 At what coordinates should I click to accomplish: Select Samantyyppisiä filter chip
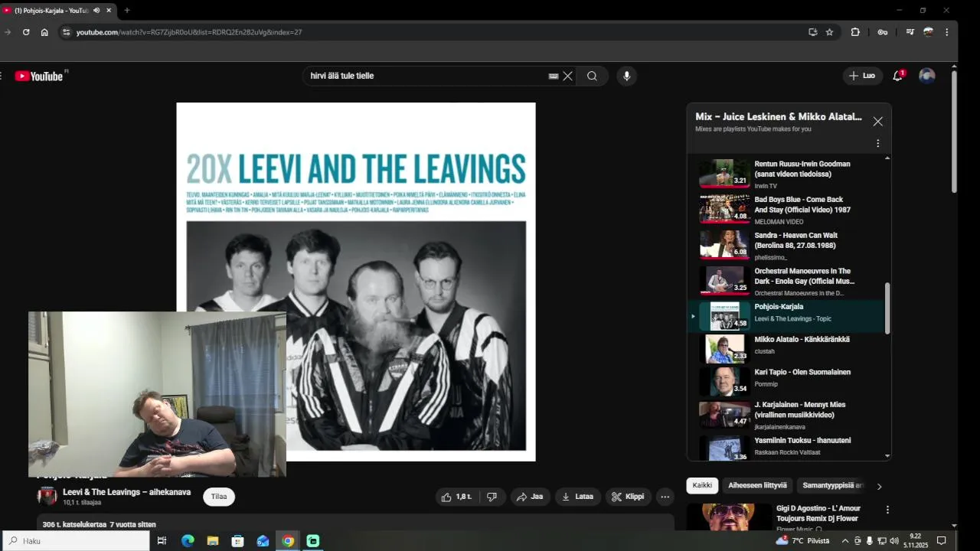pos(831,485)
